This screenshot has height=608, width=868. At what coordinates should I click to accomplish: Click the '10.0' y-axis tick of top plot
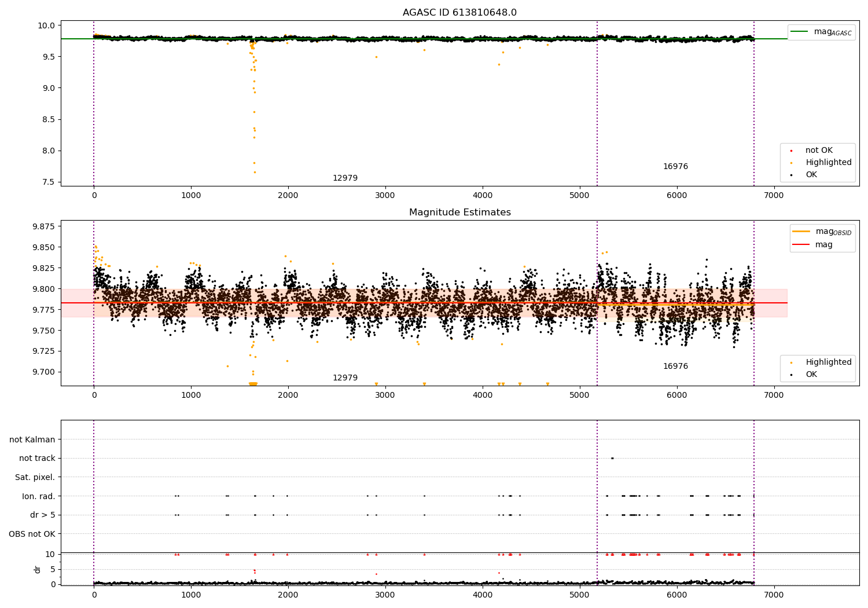tap(47, 25)
